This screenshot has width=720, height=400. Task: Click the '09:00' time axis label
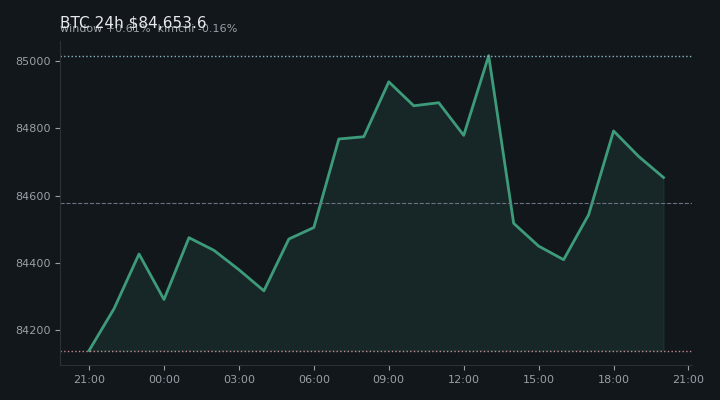pos(389,379)
